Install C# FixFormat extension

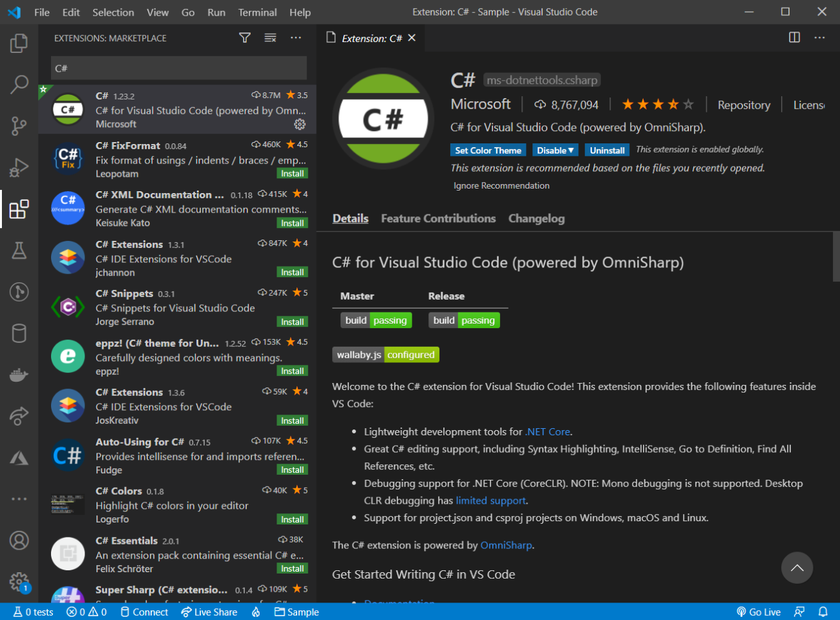[292, 174]
